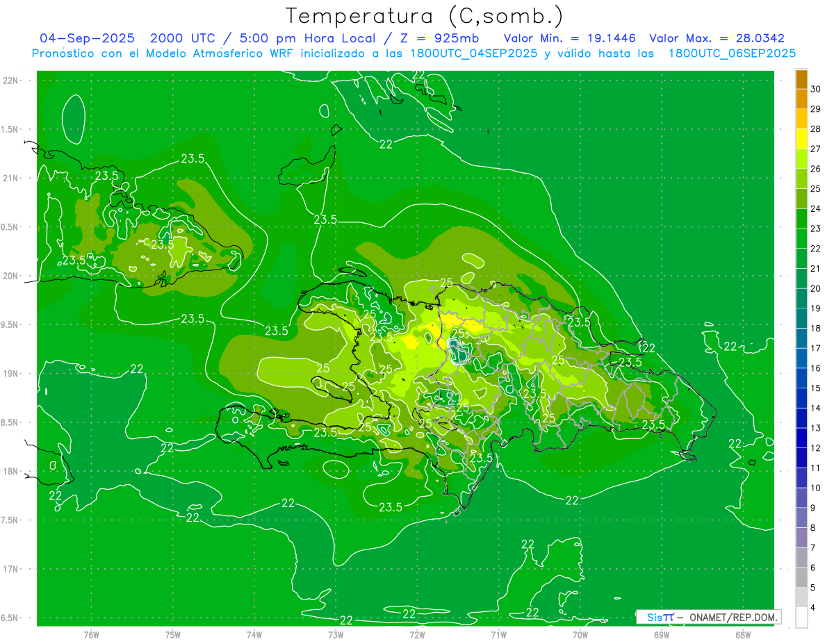834x644 pixels.
Task: Select the 22N latitude axis label
Action: [x=12, y=81]
